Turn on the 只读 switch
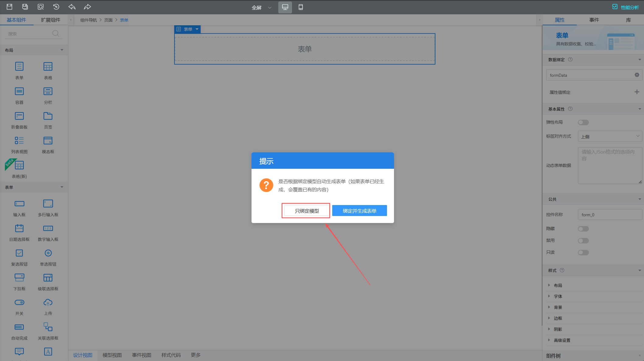 tap(583, 252)
